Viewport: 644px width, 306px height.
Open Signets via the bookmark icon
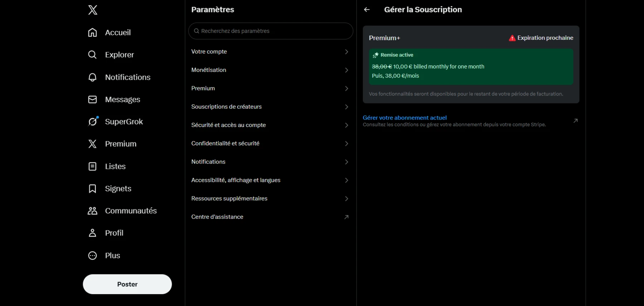92,189
